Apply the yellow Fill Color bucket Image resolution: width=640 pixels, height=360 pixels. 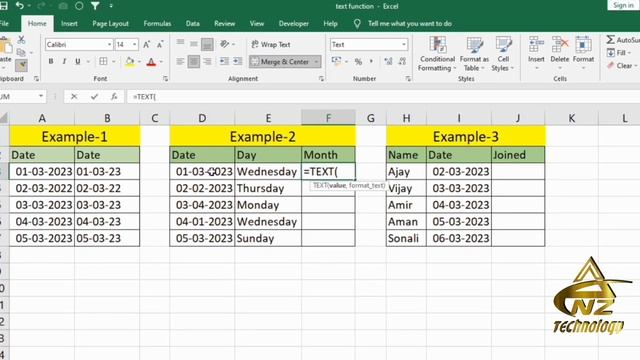click(130, 62)
